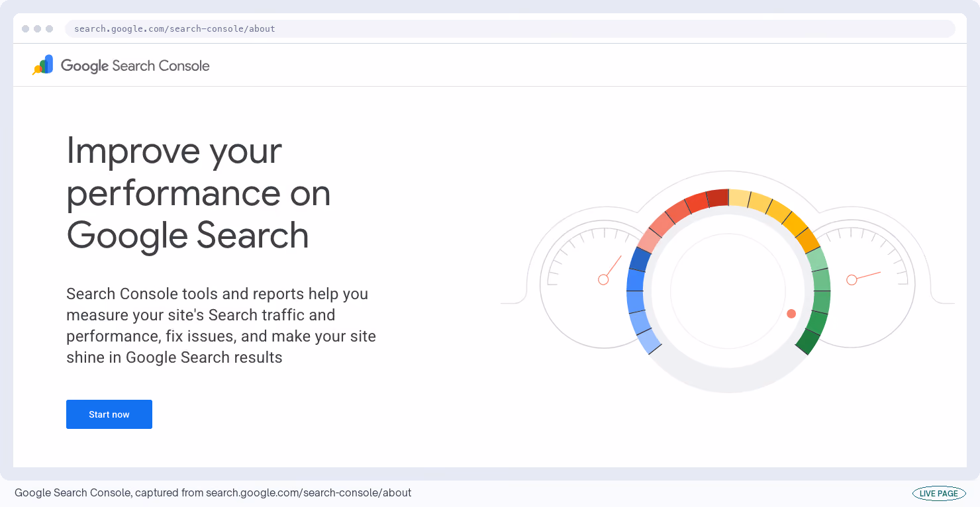
Task: Click the Google Search Console logo icon
Action: [43, 65]
